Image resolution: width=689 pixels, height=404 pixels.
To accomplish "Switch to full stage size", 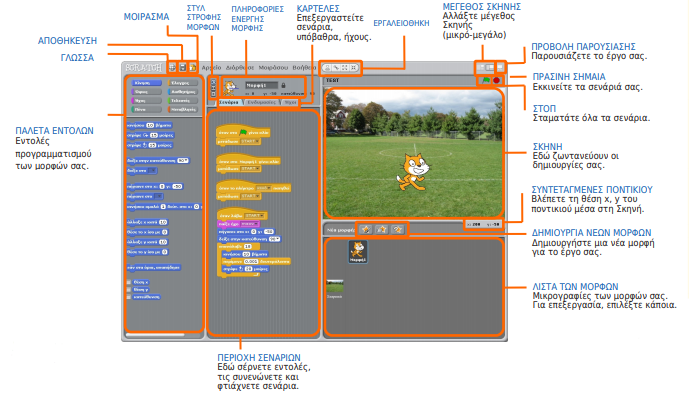I will 490,68.
